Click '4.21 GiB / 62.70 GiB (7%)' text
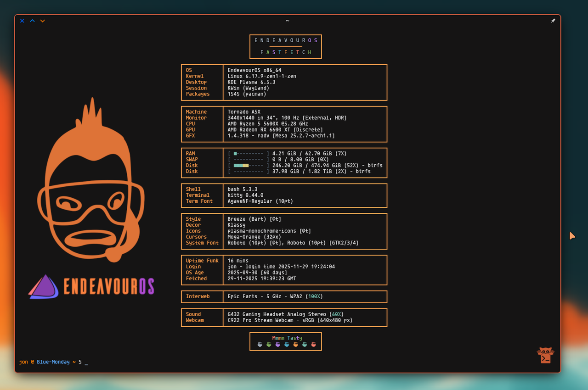 click(310, 154)
